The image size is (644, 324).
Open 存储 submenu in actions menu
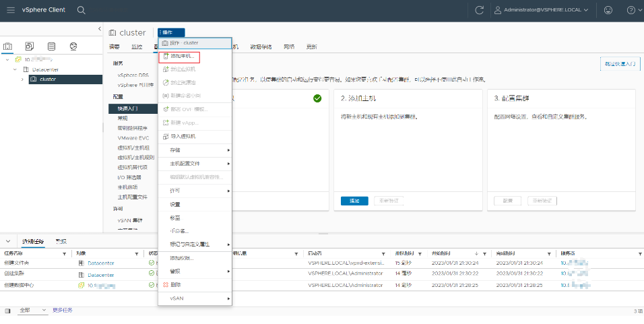coord(195,150)
